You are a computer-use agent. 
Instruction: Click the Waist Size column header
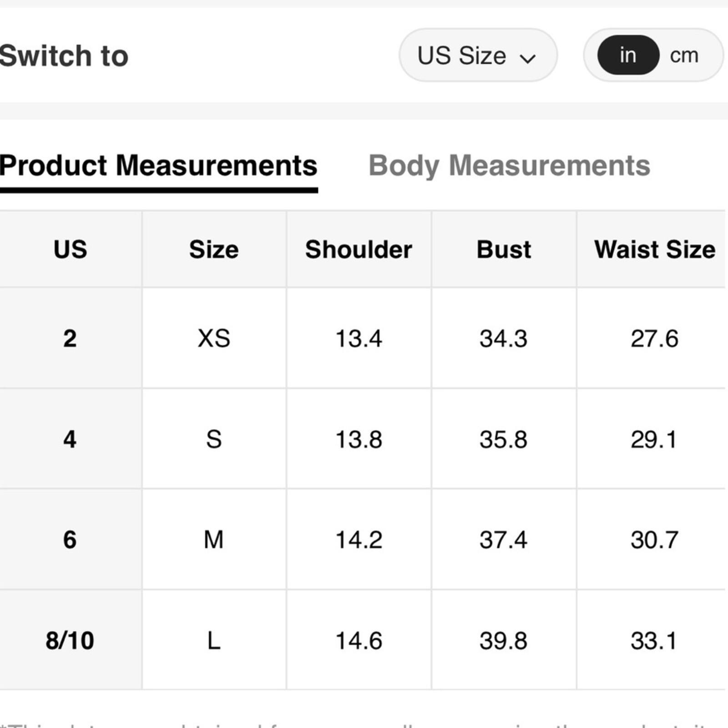click(x=655, y=249)
